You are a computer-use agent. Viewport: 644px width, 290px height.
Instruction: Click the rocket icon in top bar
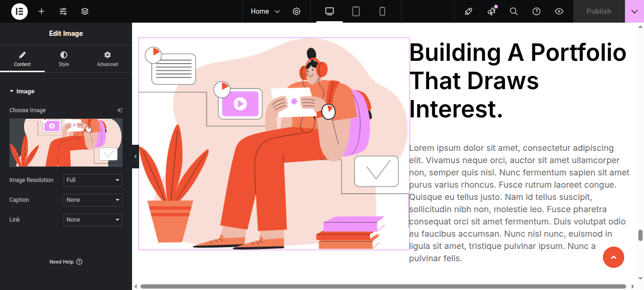(468, 11)
